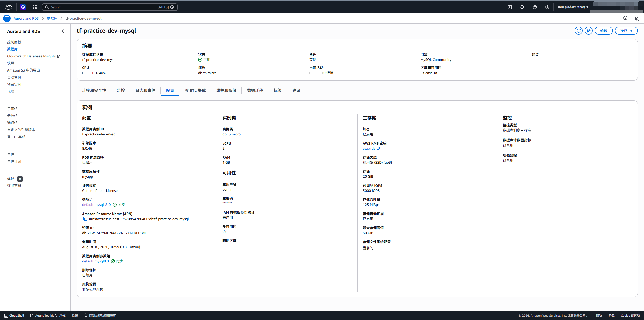Image resolution: width=644 pixels, height=320 pixels.
Task: Open the info panel icon
Action: click(625, 18)
